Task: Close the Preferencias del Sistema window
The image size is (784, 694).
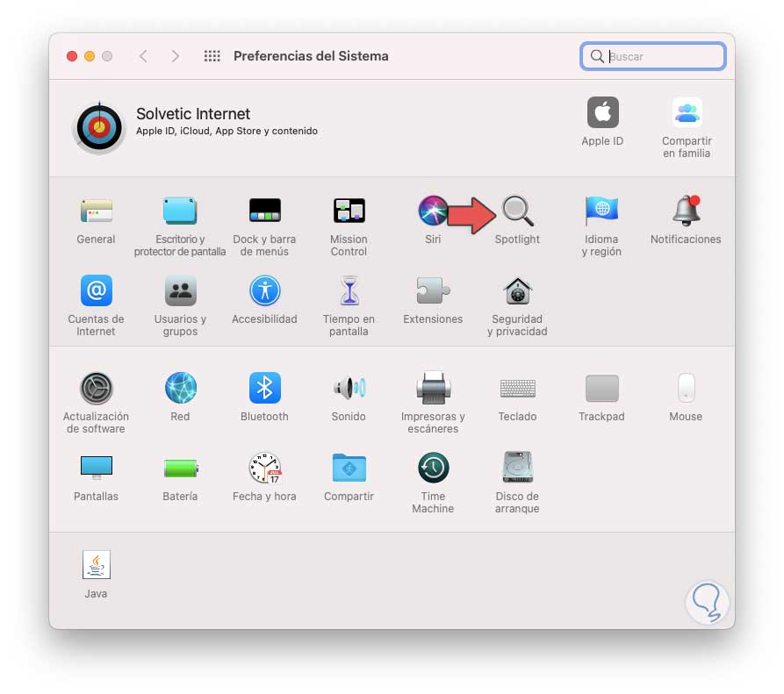Action: (72, 56)
